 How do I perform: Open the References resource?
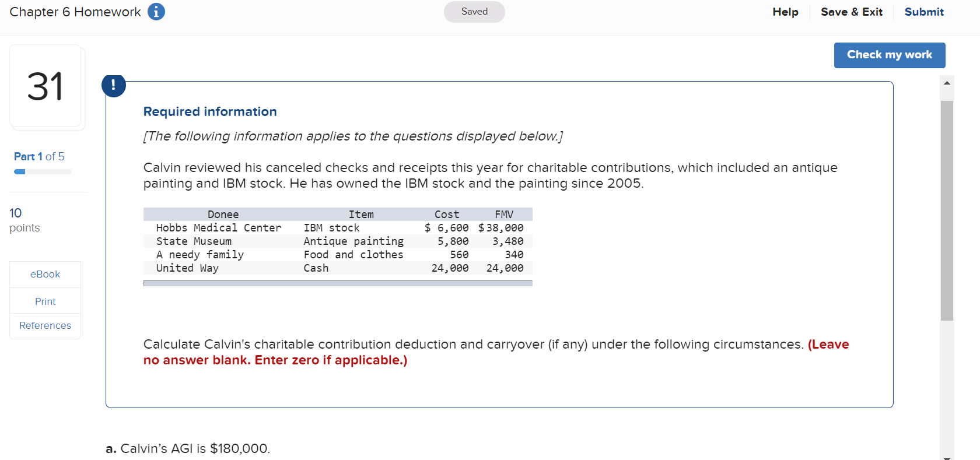[45, 325]
